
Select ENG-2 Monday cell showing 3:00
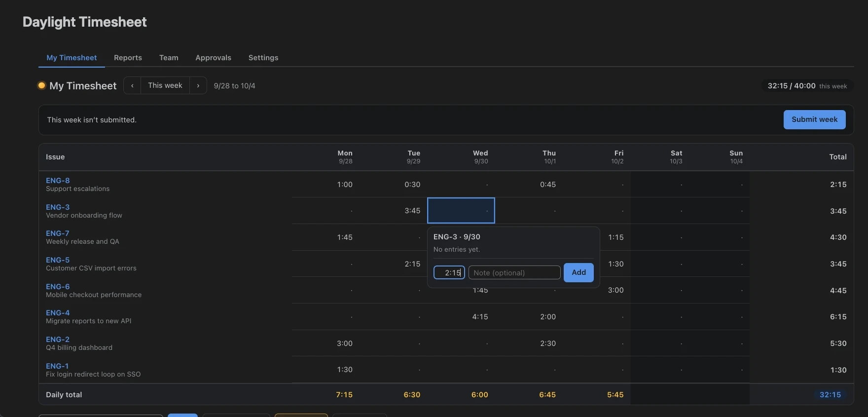(x=325, y=343)
